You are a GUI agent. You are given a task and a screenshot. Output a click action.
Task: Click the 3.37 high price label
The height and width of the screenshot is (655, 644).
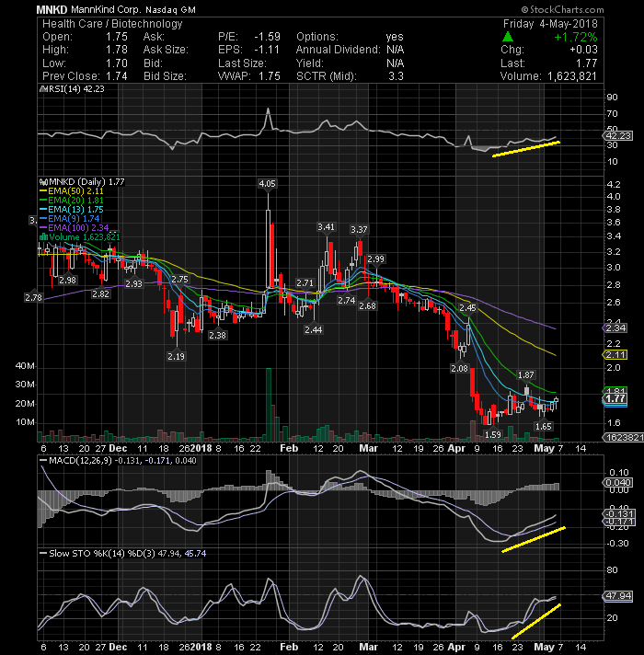pyautogui.click(x=359, y=230)
